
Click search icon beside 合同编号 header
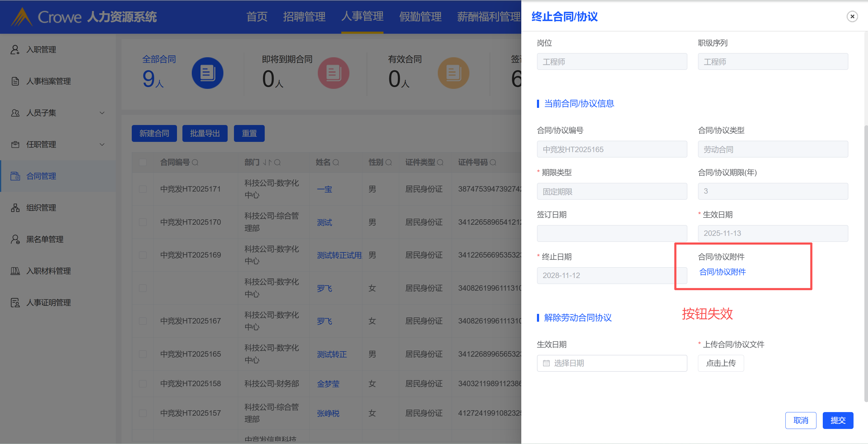pos(195,163)
